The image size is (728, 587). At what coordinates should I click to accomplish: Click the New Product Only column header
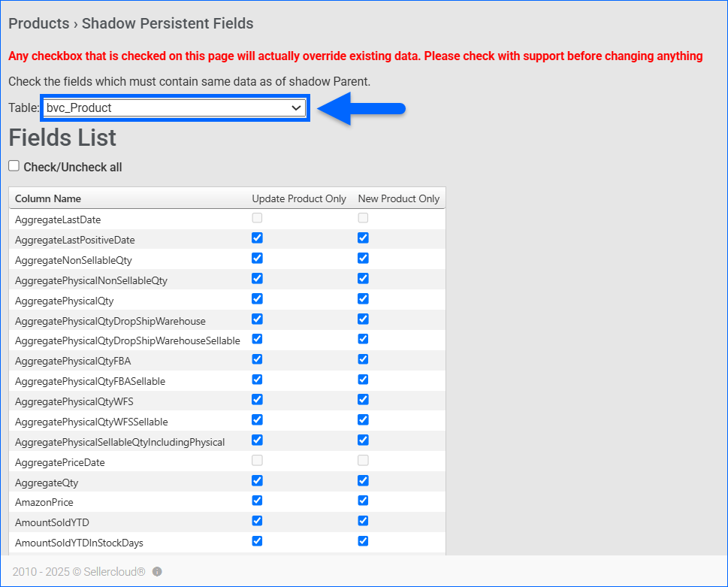(398, 198)
